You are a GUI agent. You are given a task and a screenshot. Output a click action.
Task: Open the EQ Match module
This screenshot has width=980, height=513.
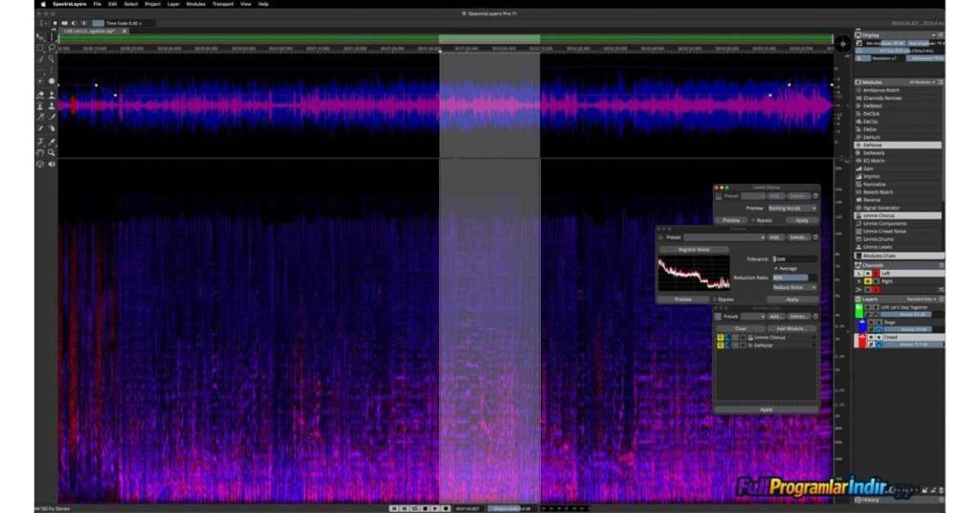click(898, 161)
